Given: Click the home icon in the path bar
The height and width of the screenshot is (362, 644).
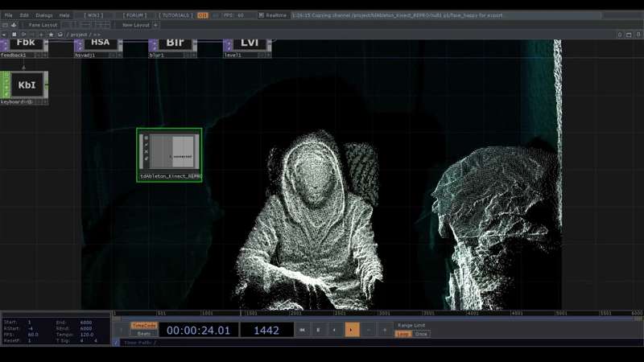Looking at the screenshot, I should coord(60,35).
